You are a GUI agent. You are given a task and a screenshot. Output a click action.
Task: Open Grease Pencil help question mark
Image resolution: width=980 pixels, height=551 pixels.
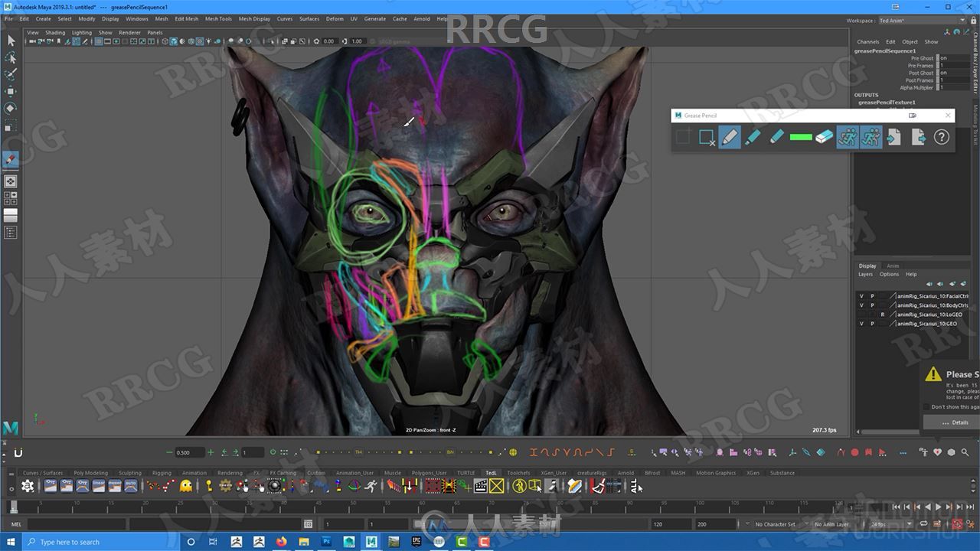(x=942, y=137)
